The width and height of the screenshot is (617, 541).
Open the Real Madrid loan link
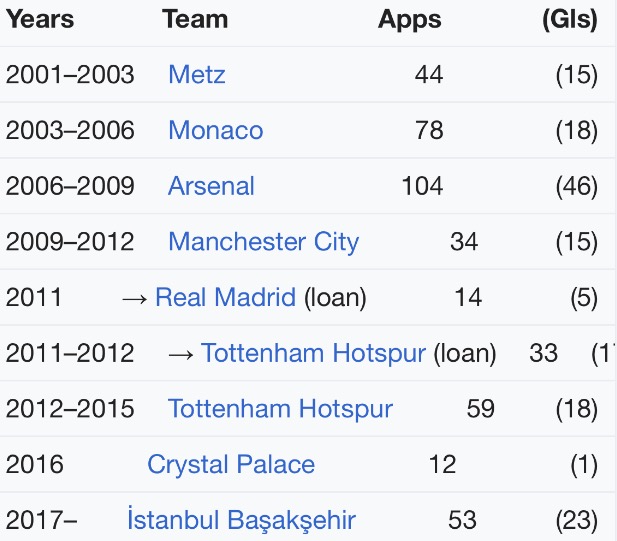click(x=225, y=297)
